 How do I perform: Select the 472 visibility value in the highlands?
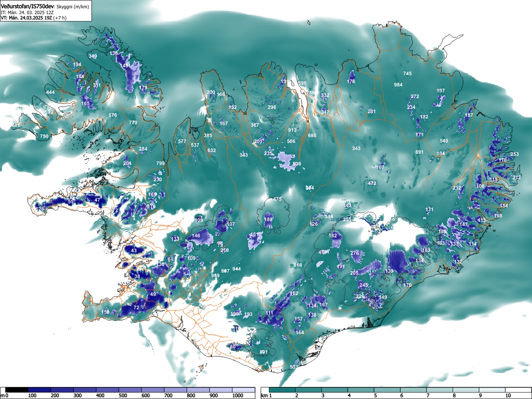click(372, 183)
